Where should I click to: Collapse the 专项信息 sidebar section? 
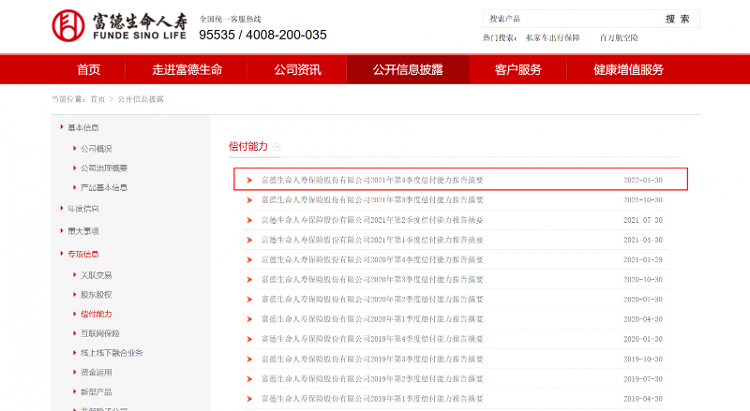pyautogui.click(x=83, y=254)
